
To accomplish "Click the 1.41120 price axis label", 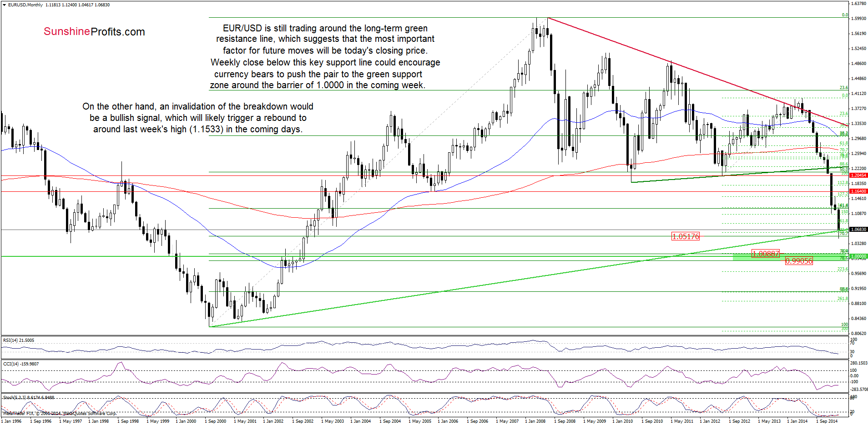I will [858, 94].
